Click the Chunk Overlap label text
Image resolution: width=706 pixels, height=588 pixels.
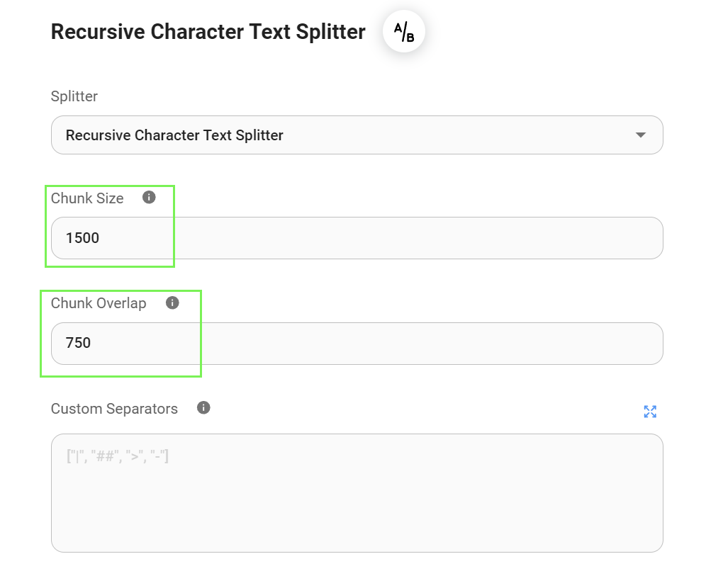pyautogui.click(x=99, y=303)
